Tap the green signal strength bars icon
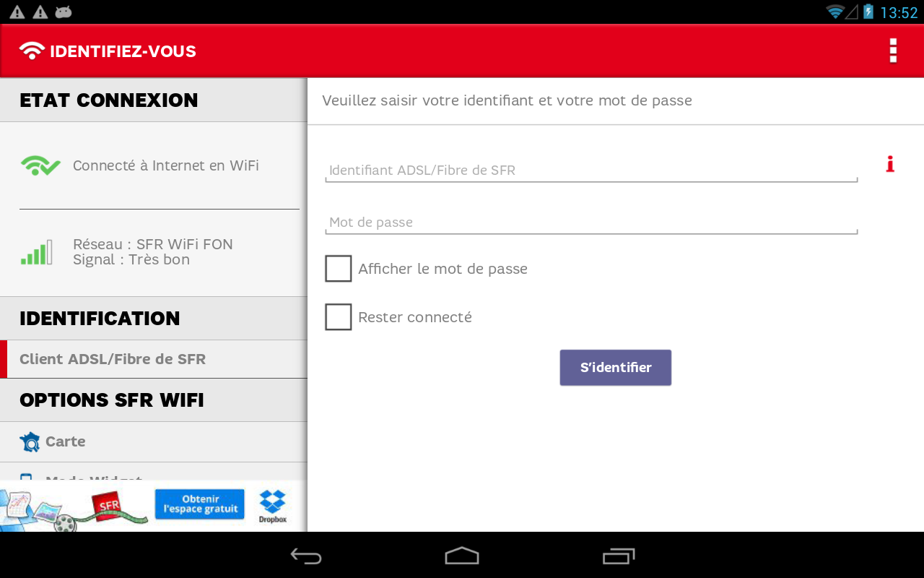The height and width of the screenshot is (578, 924). click(37, 252)
